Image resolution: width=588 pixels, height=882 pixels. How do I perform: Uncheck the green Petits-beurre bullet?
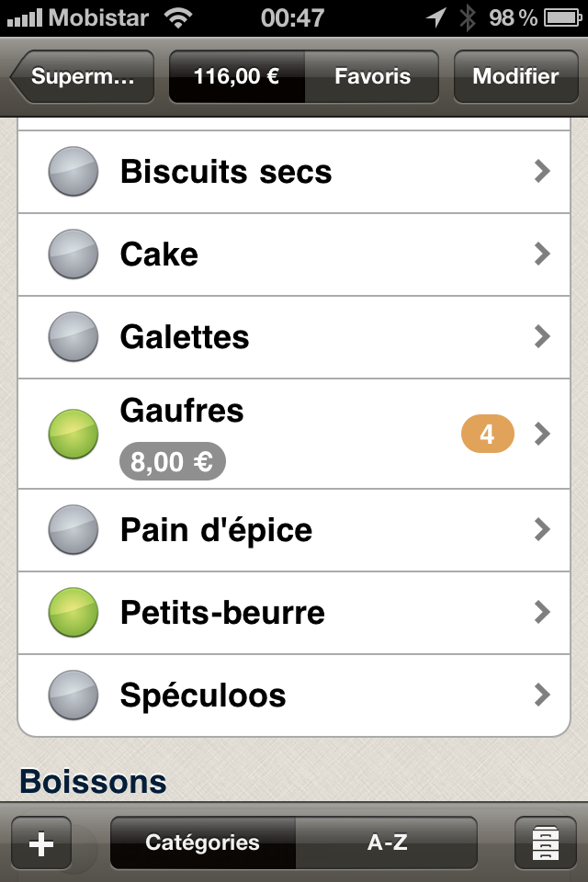(73, 613)
